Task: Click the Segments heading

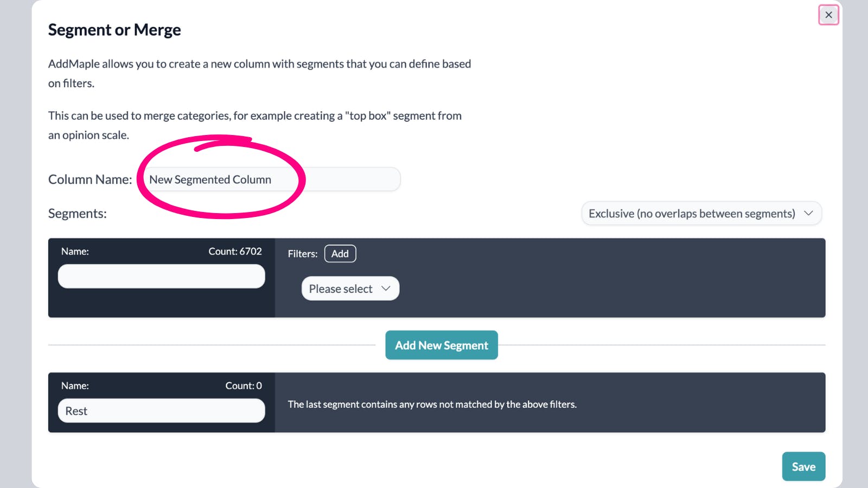Action: (x=77, y=213)
